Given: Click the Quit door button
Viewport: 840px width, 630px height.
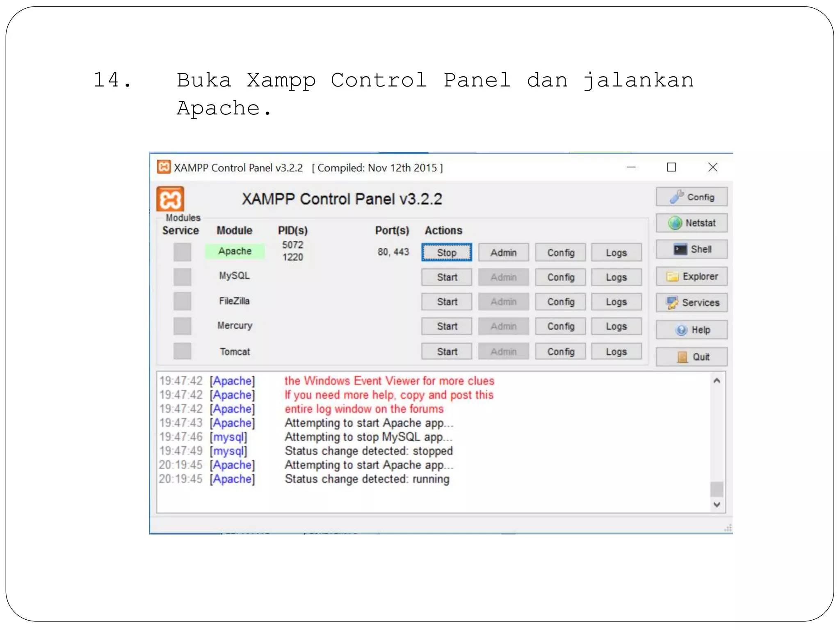Looking at the screenshot, I should (692, 357).
